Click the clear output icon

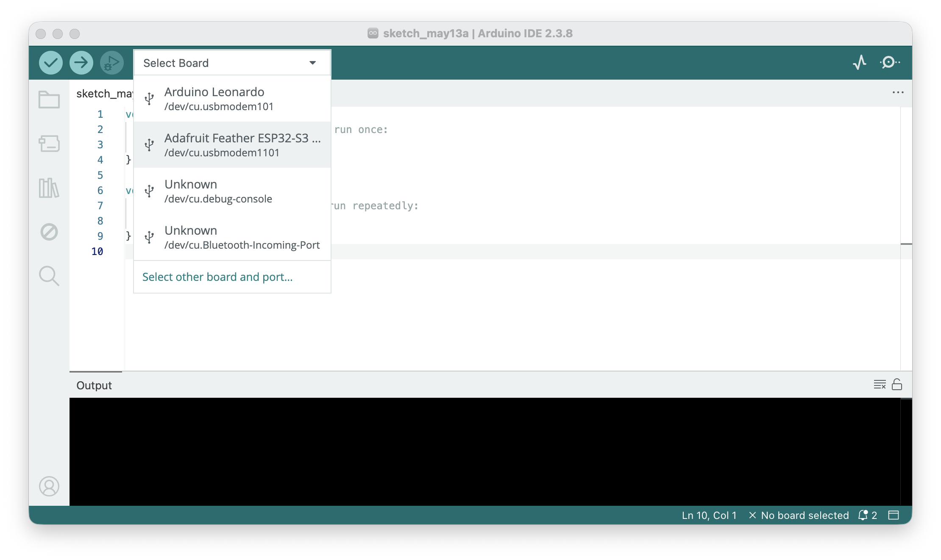click(880, 385)
